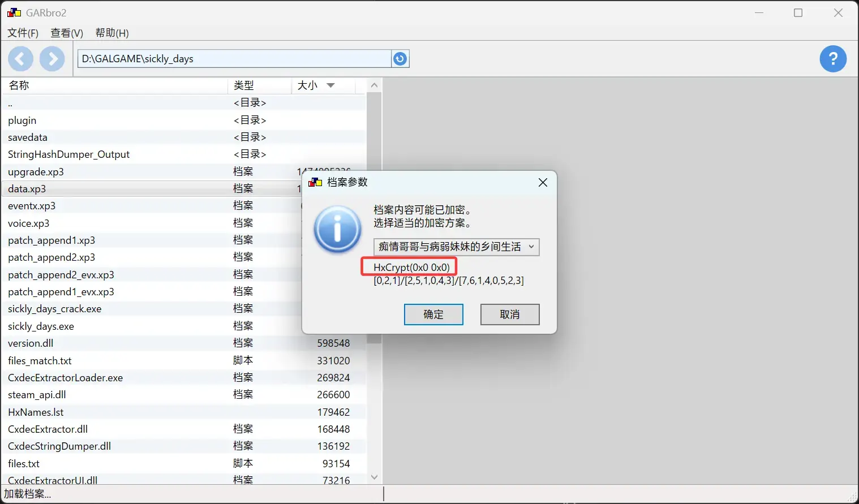Click the file list scroll-up arrow
Screen dimensions: 859x504
374,85
